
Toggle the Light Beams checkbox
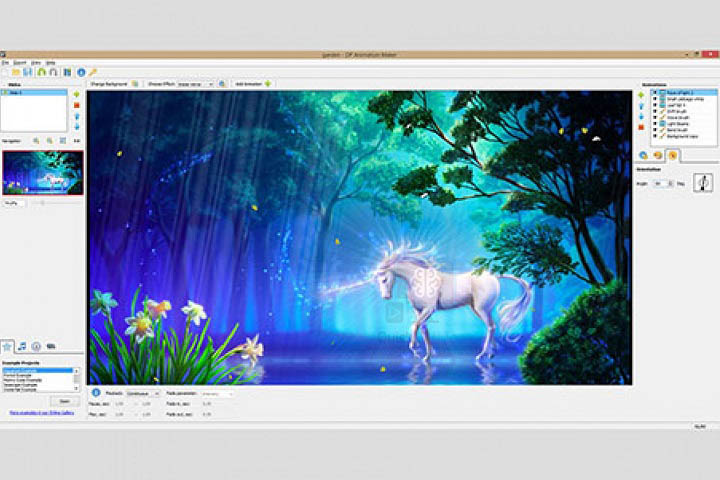pyautogui.click(x=655, y=124)
